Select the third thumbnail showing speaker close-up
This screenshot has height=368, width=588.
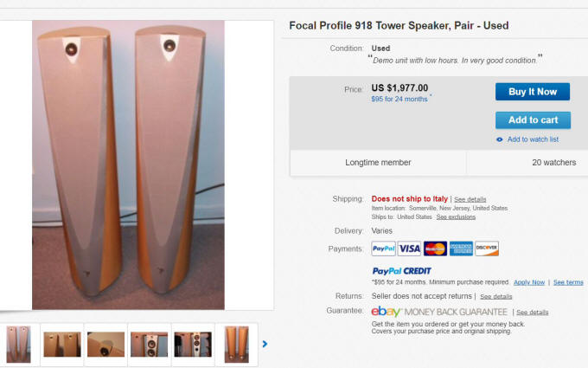(x=105, y=344)
